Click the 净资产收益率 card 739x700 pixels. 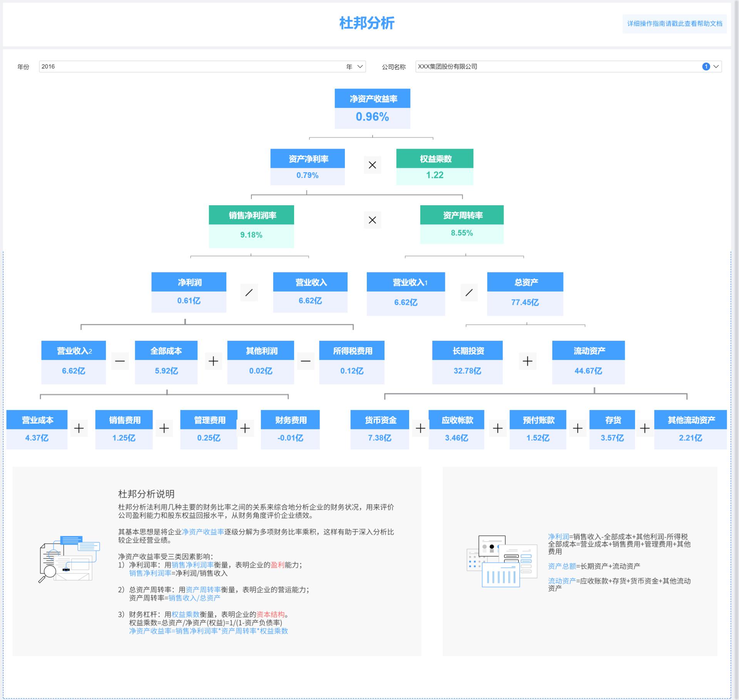tap(372, 109)
